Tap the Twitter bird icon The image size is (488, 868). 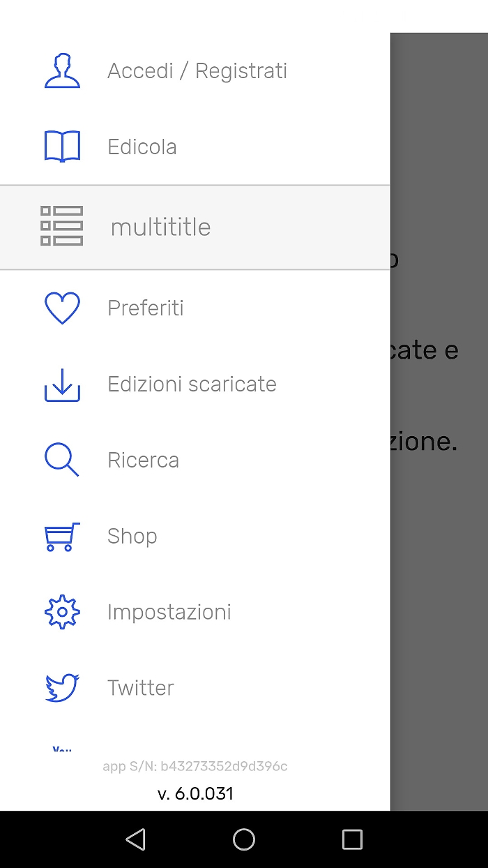click(x=62, y=688)
